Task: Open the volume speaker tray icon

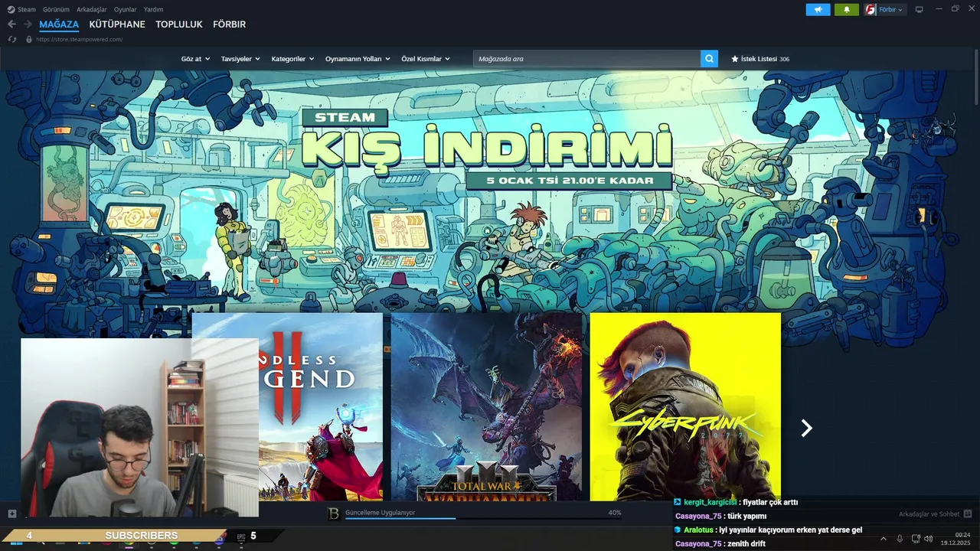Action: [928, 539]
